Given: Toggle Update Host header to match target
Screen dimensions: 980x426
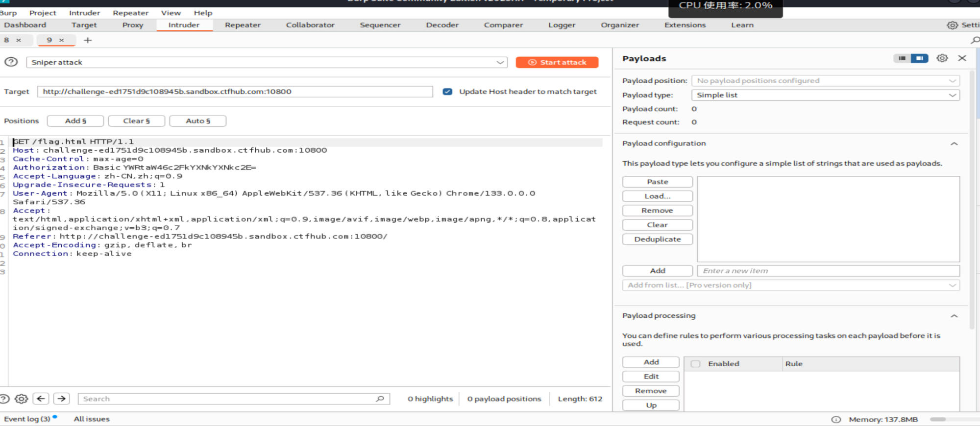Looking at the screenshot, I should (447, 92).
